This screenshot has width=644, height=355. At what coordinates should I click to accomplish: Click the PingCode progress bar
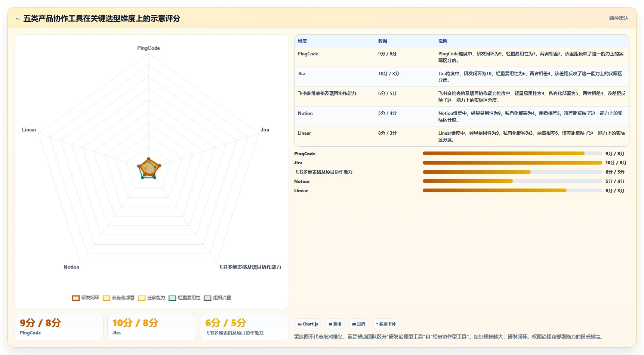coord(512,153)
